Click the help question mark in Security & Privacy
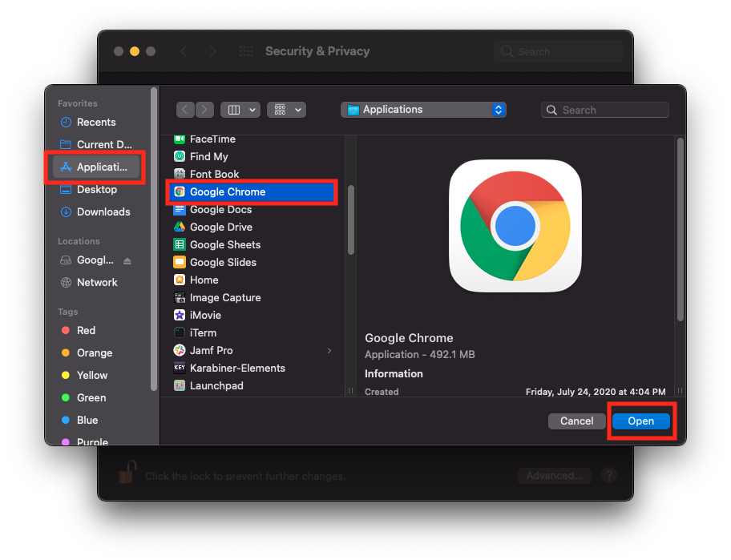 (609, 476)
